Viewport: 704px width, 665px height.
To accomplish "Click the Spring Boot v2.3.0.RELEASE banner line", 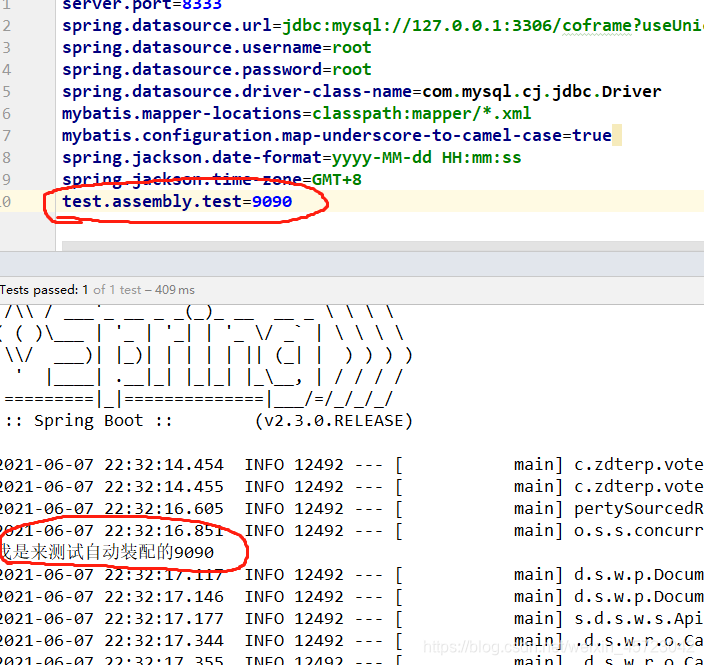I will (209, 421).
